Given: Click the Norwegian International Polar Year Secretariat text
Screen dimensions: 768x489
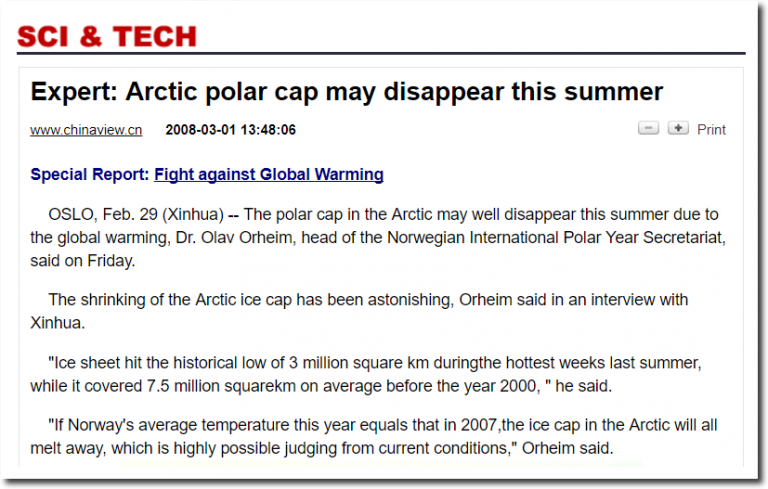Looking at the screenshot, I should coord(555,238).
